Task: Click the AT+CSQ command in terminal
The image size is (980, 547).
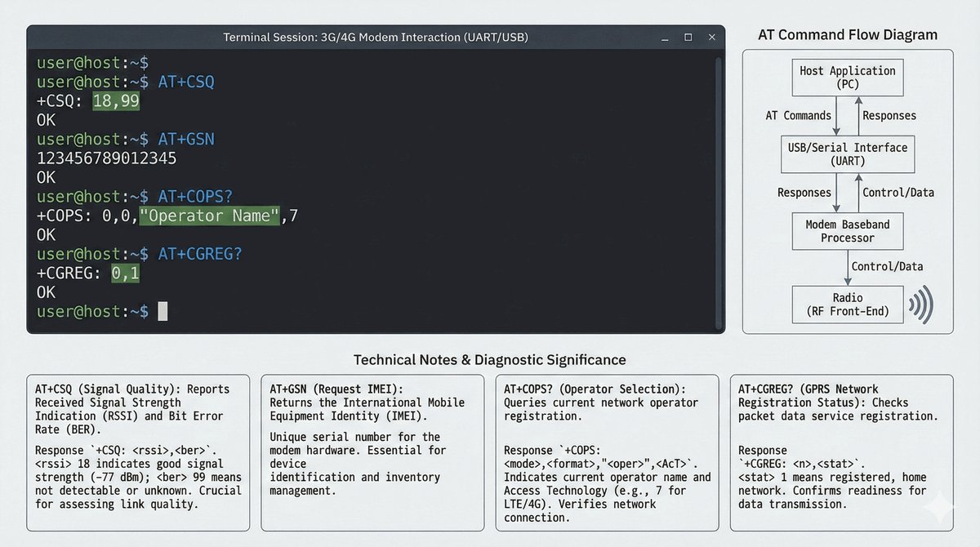Action: [x=186, y=82]
